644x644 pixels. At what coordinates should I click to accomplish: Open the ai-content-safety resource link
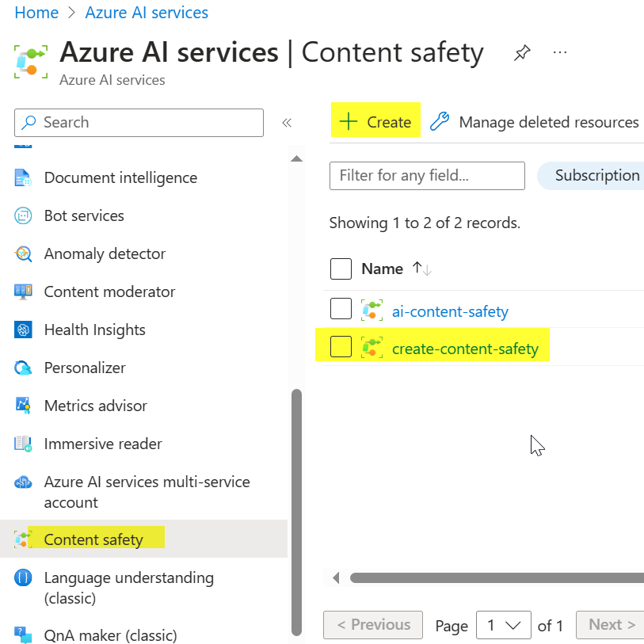pos(450,311)
